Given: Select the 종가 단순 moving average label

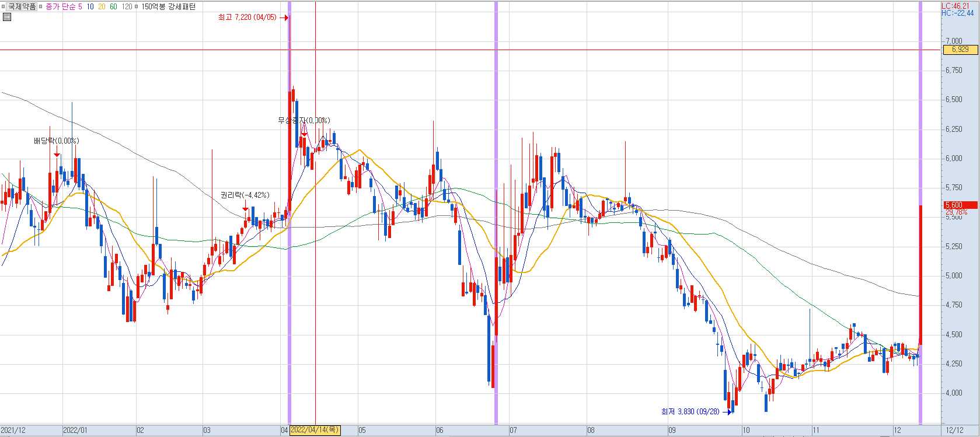Looking at the screenshot, I should click(61, 6).
